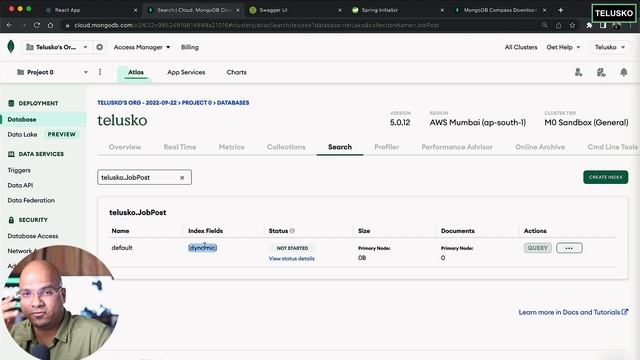This screenshot has width=640, height=360.
Task: Open Triggers in sidebar
Action: coord(19,170)
